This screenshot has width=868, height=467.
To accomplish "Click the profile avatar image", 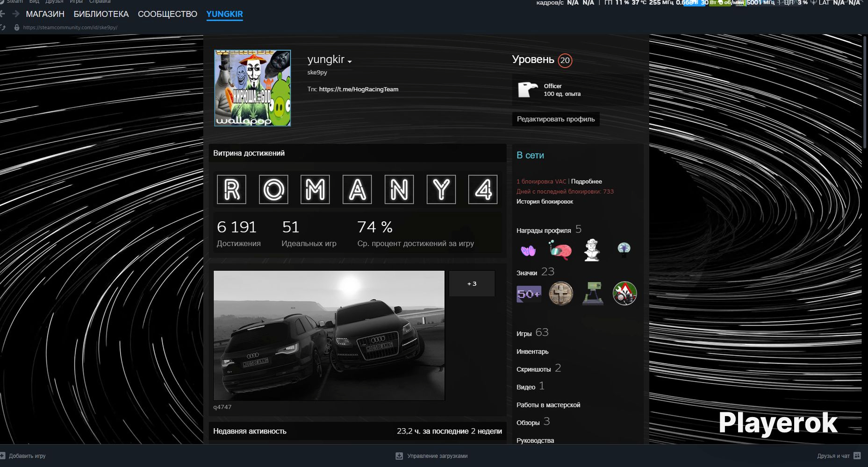I will coord(252,88).
